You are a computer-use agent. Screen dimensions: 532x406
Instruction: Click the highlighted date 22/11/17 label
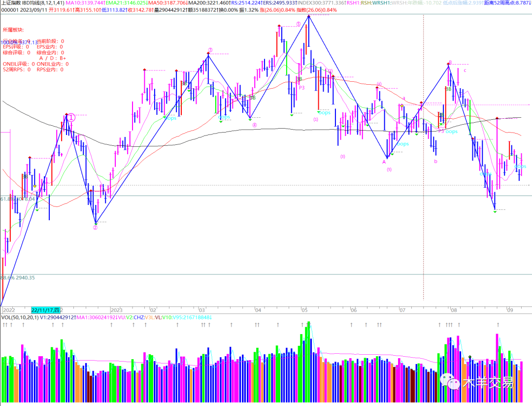point(45,310)
